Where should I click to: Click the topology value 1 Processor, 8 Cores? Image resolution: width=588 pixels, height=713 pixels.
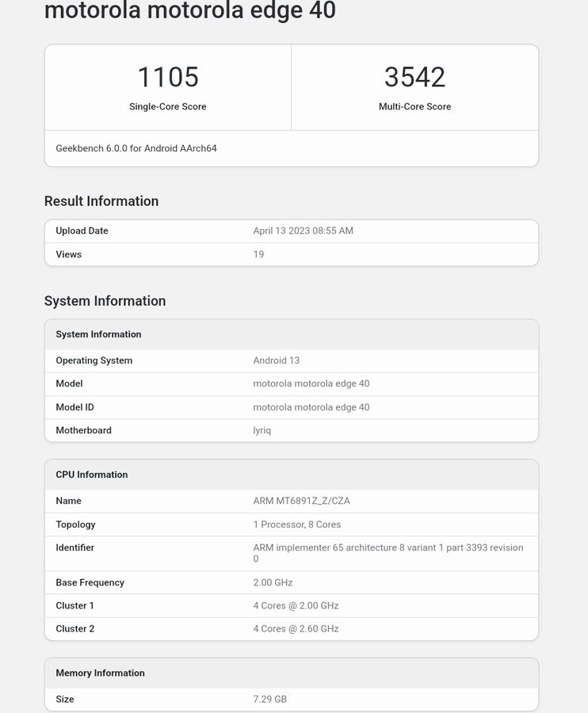[297, 524]
